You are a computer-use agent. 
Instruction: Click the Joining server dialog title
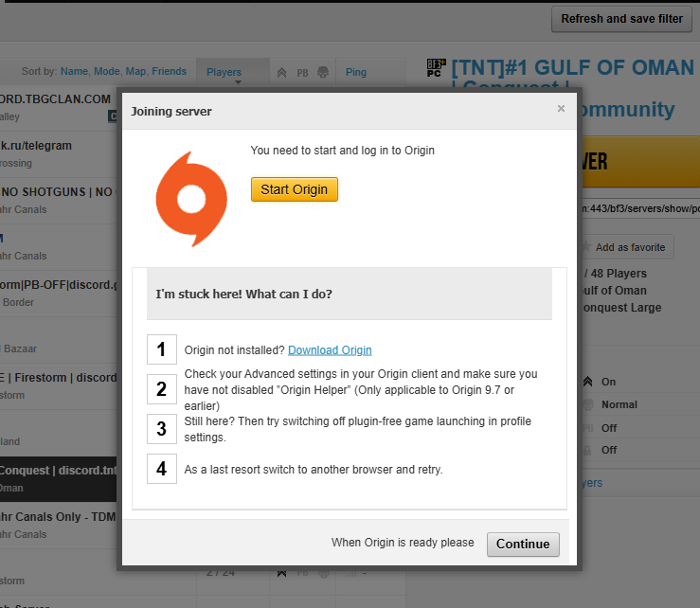(171, 112)
